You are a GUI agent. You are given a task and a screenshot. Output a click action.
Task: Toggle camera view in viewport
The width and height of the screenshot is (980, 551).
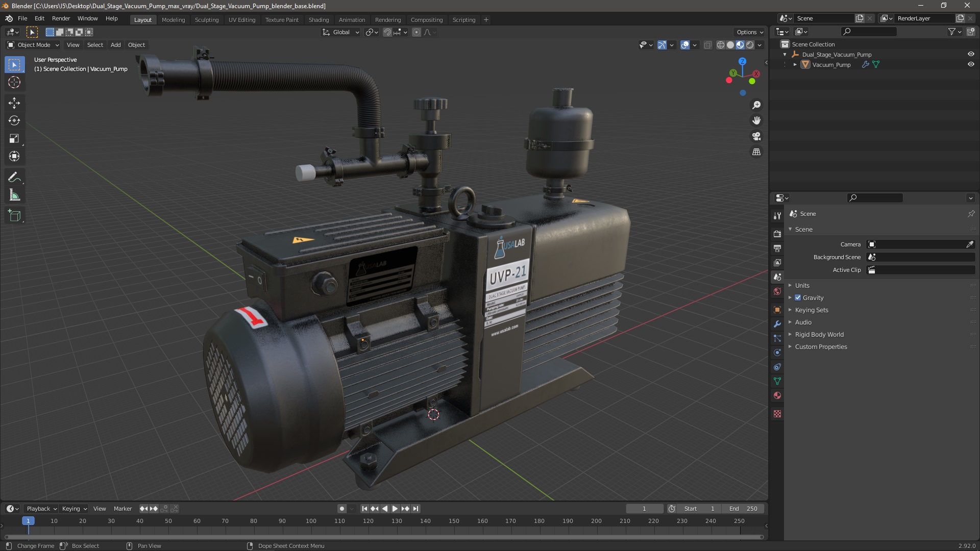(756, 136)
